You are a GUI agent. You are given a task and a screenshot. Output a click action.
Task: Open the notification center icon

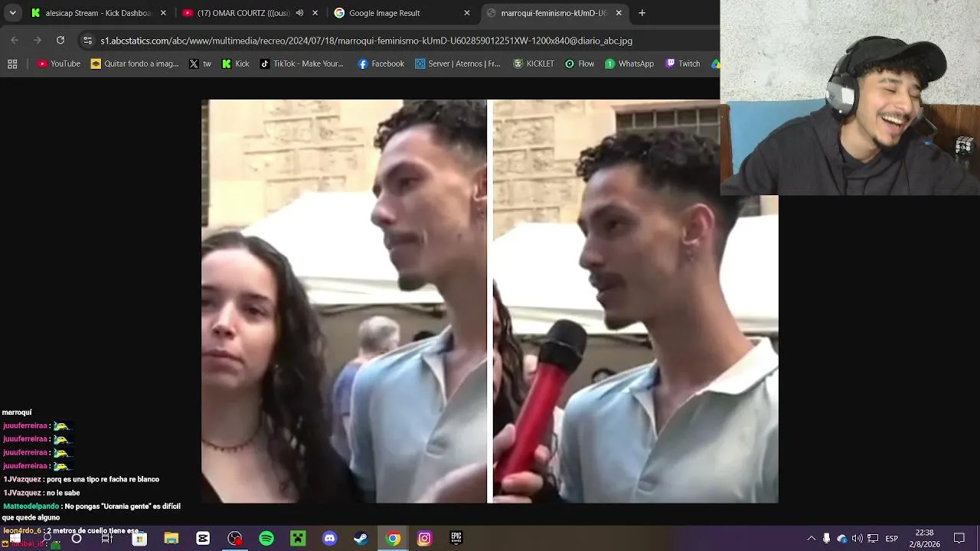pos(959,539)
